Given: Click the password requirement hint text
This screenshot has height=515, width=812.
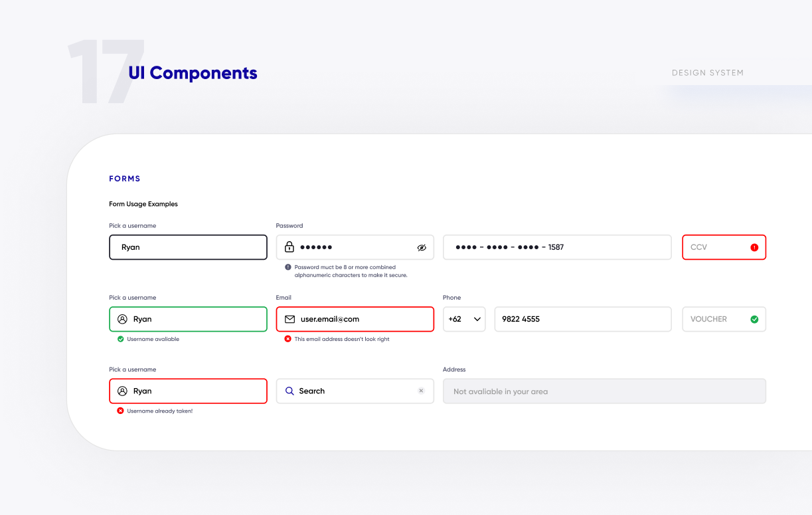Looking at the screenshot, I should point(351,271).
